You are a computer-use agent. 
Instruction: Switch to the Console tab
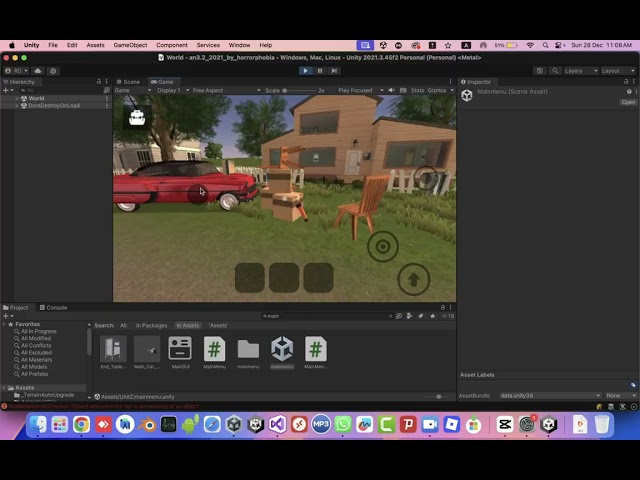(53, 307)
